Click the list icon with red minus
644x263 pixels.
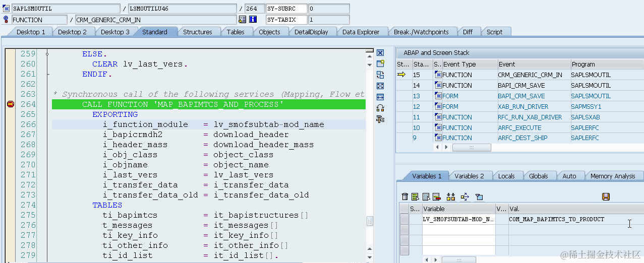(x=436, y=196)
